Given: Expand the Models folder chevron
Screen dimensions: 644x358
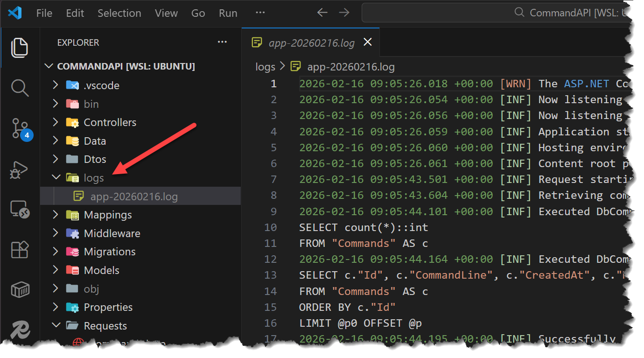Looking at the screenshot, I should pos(56,270).
